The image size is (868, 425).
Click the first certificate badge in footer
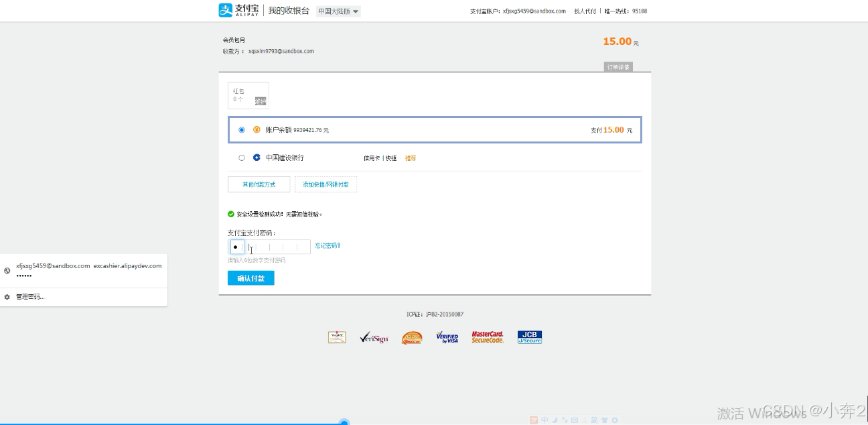[x=337, y=337]
